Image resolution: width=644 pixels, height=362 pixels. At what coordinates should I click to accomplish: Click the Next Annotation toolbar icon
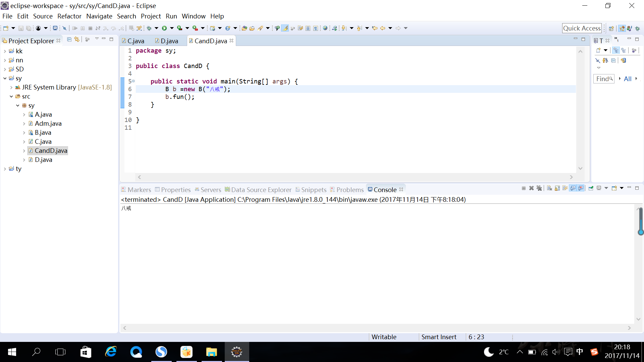344,28
